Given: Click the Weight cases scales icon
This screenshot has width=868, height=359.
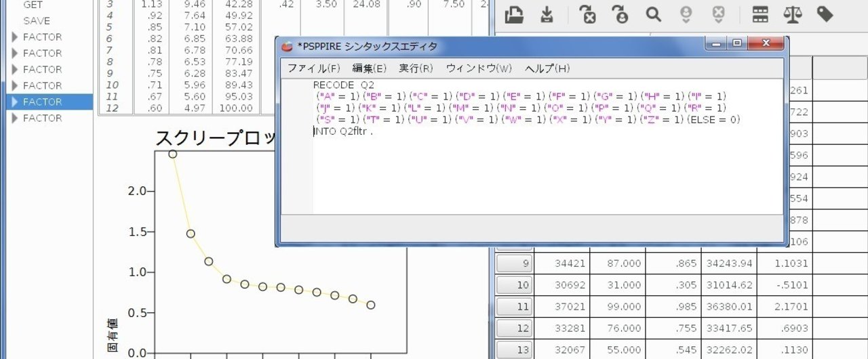Looking at the screenshot, I should (x=793, y=14).
